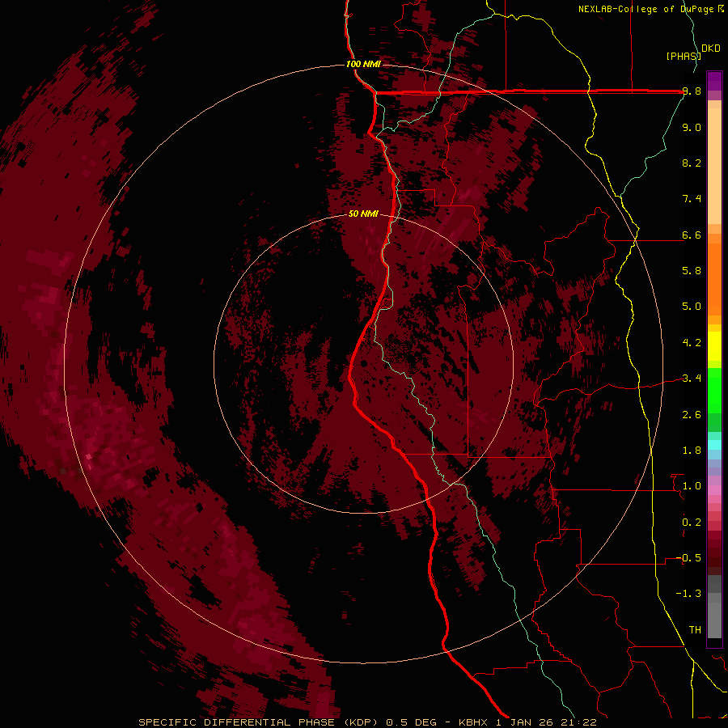Select the purple band atop the color scale
Viewport: 728px width, 728px height.
714,81
